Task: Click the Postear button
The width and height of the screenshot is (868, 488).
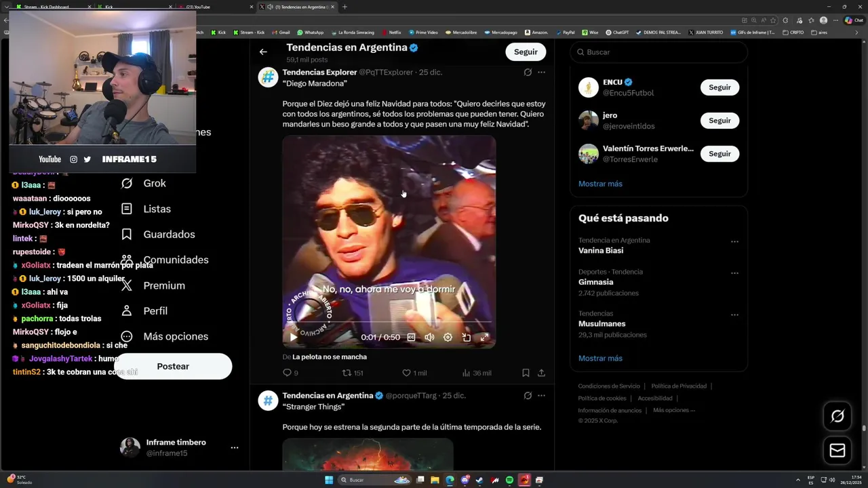Action: [173, 366]
